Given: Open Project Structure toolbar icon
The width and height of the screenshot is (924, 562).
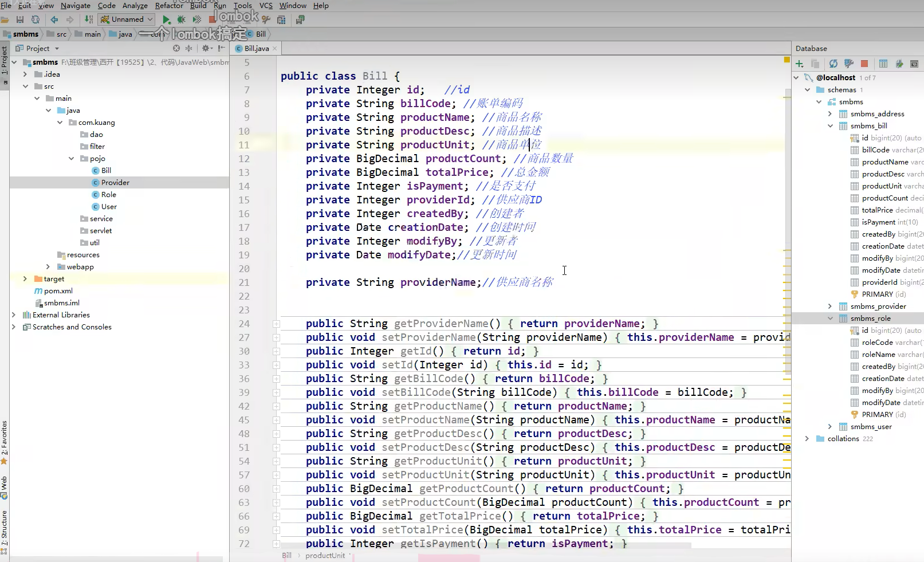Looking at the screenshot, I should click(281, 20).
